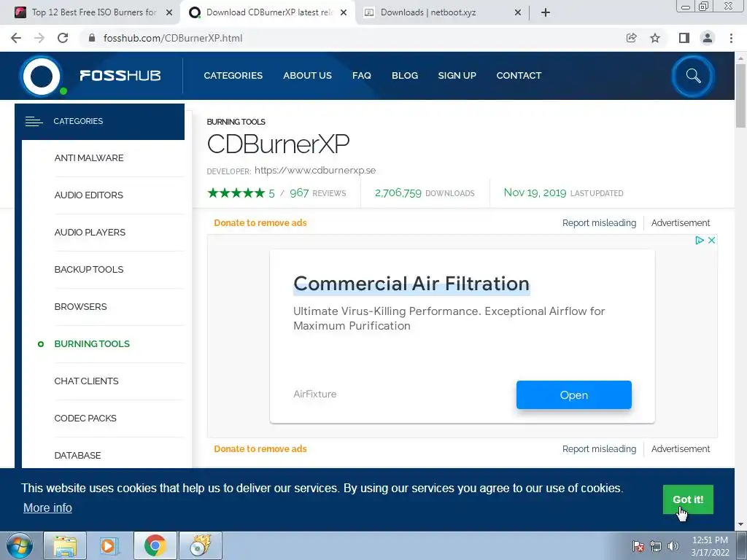Click the taskbar clock showing 12:51 PM

pos(710,546)
